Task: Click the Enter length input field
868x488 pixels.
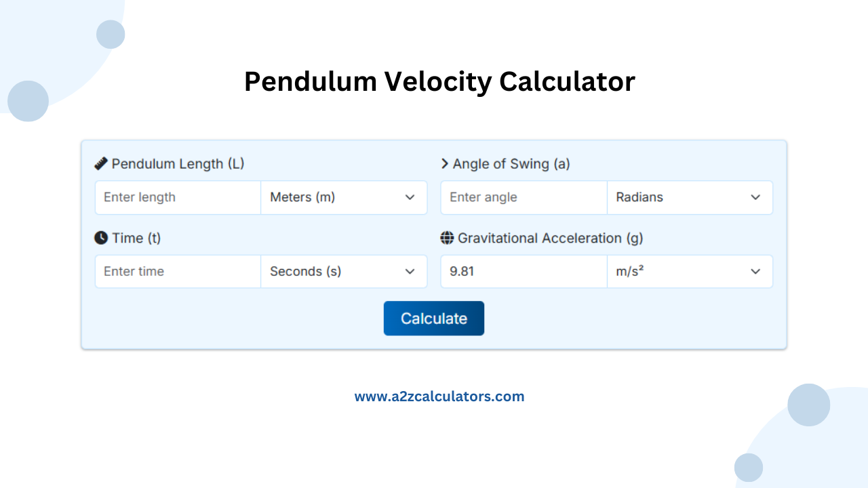Action: point(178,197)
